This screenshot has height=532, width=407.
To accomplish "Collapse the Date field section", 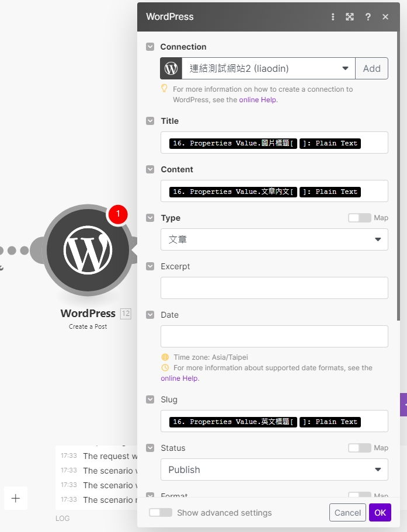I will (150, 315).
